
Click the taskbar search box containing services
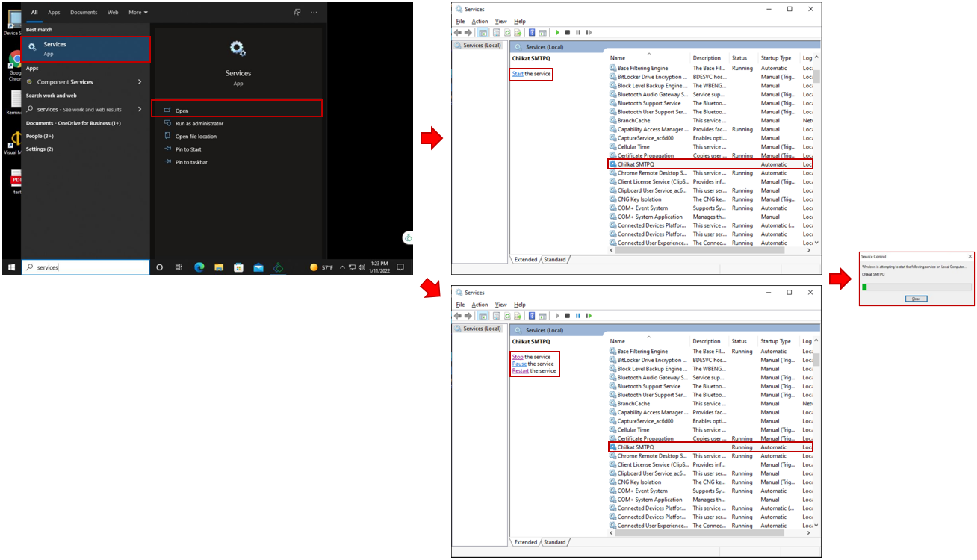86,267
